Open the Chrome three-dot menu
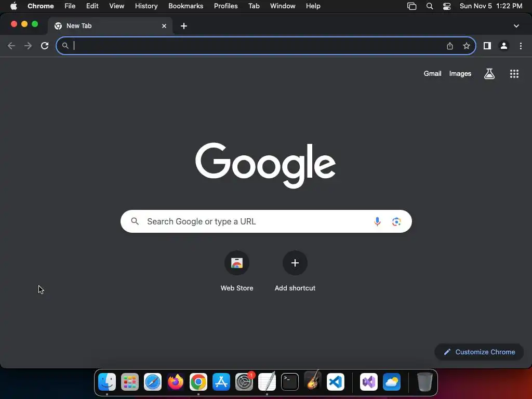 521,46
